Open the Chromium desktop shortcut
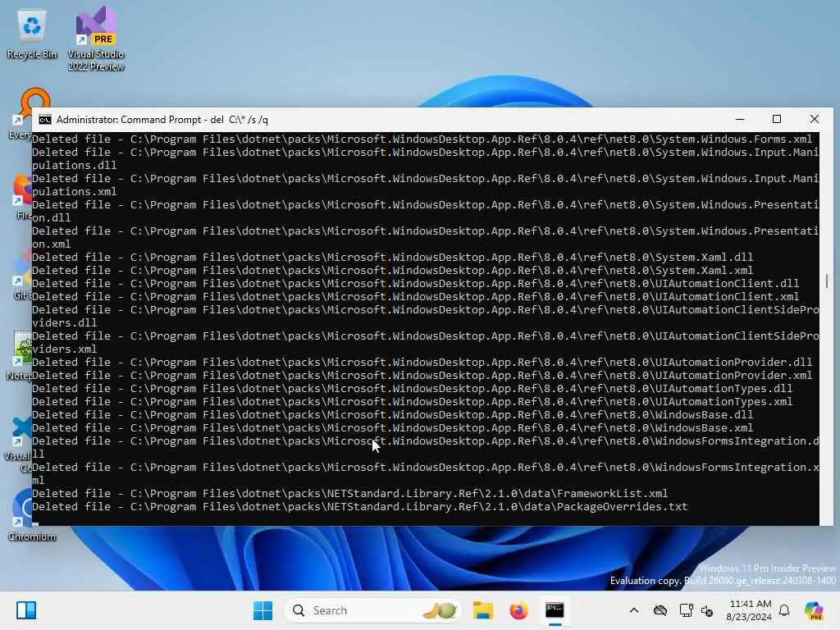This screenshot has width=840, height=630. [31, 515]
